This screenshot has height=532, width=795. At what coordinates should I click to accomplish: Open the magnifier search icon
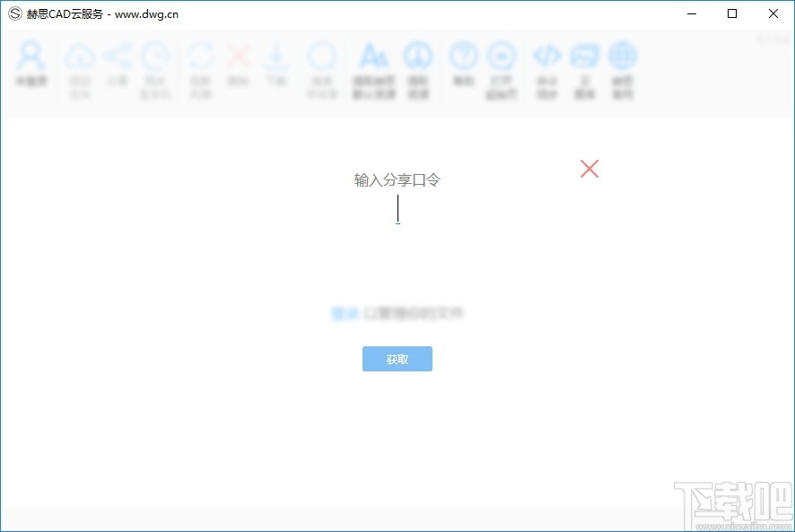click(321, 56)
